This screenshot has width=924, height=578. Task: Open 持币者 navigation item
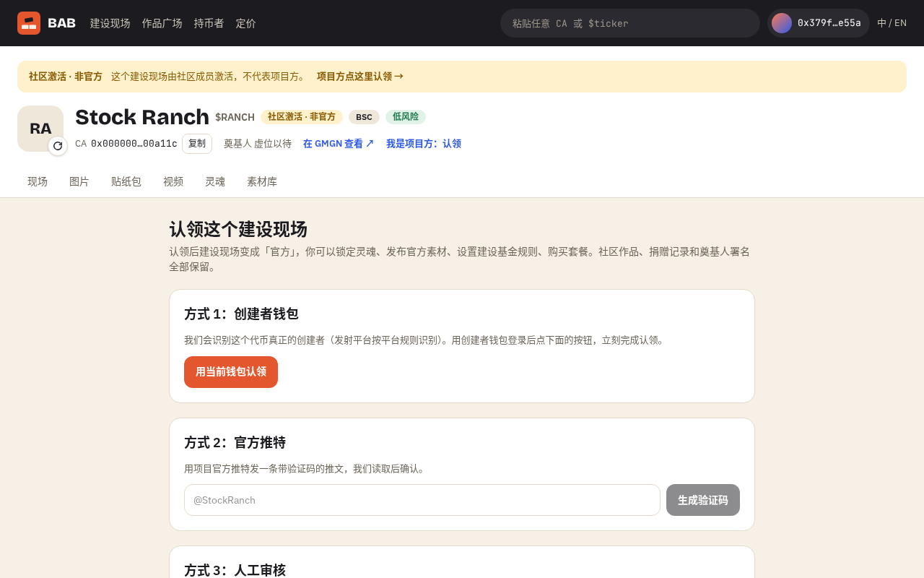click(x=209, y=23)
